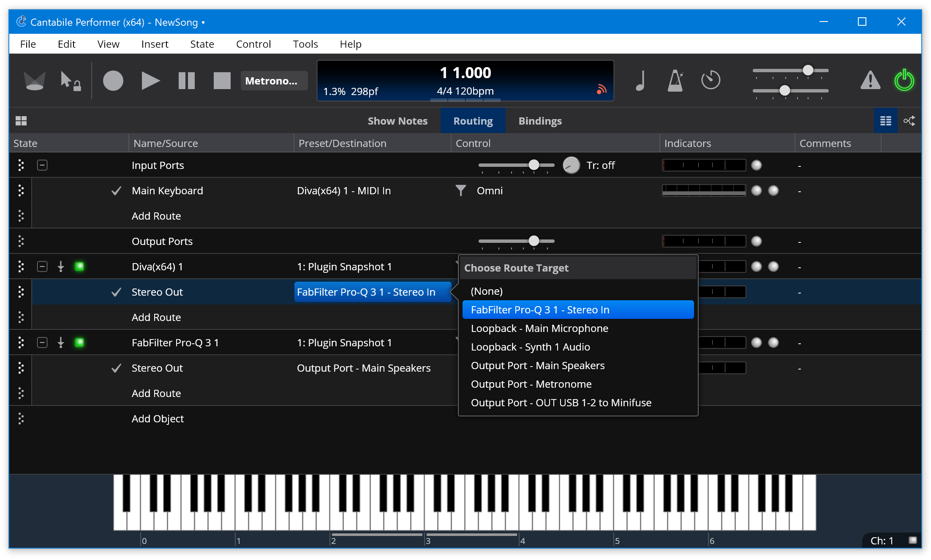The image size is (931, 560).
Task: Click the Tr: off transpose value
Action: [x=600, y=165]
